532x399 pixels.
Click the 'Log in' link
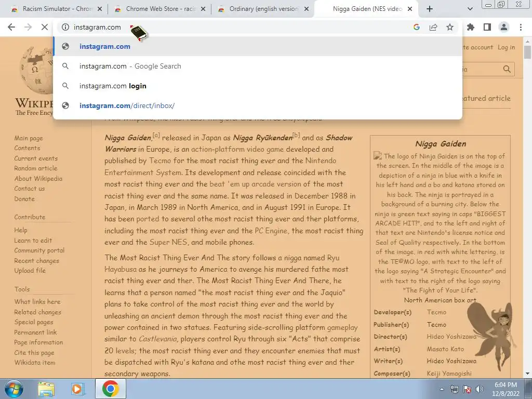506,47
